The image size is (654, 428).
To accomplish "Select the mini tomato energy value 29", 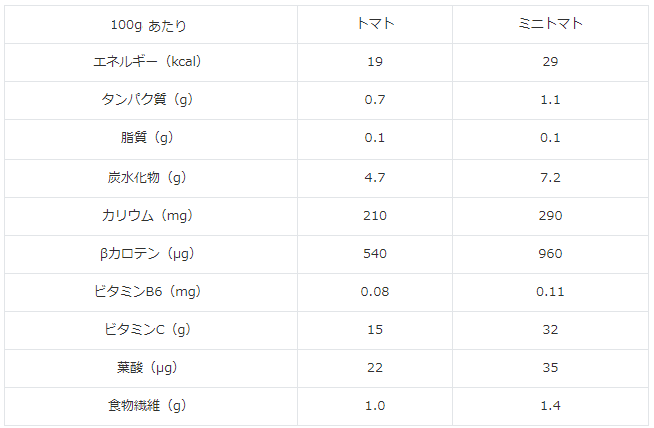I will click(550, 62).
